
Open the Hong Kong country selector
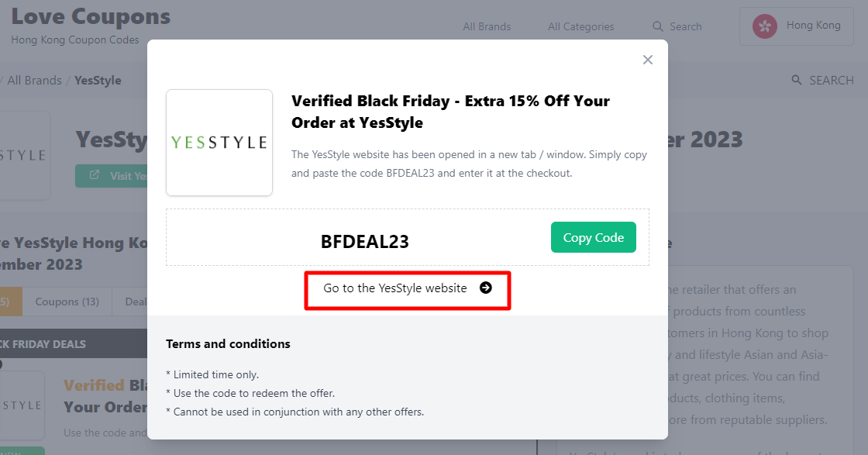pyautogui.click(x=796, y=26)
